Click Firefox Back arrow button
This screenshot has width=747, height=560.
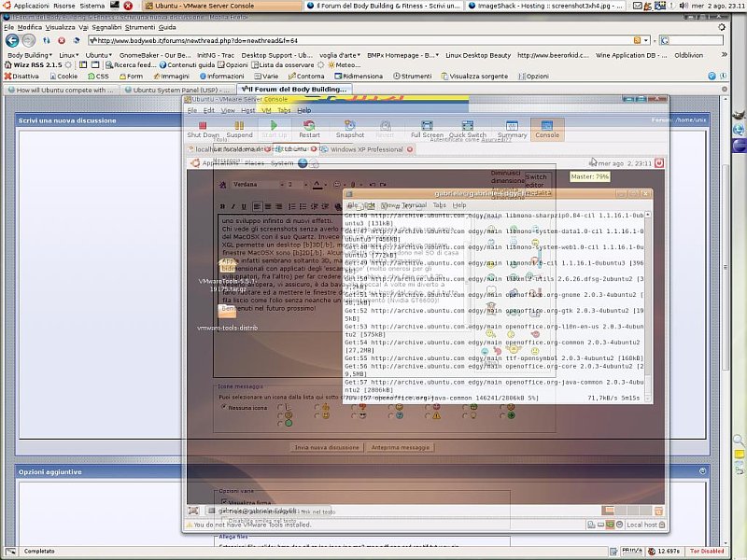[x=12, y=40]
